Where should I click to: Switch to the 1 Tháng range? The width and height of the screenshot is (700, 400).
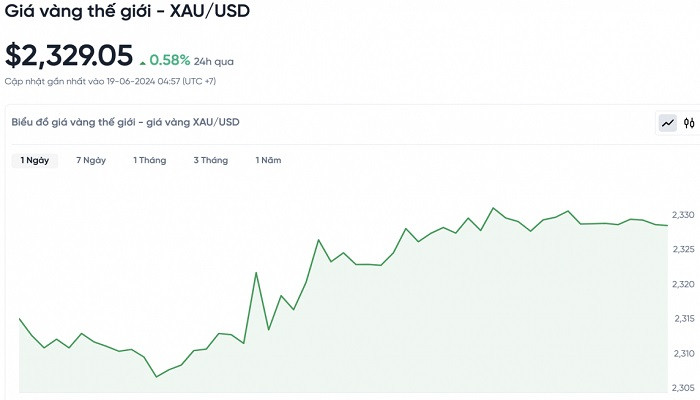(x=150, y=160)
